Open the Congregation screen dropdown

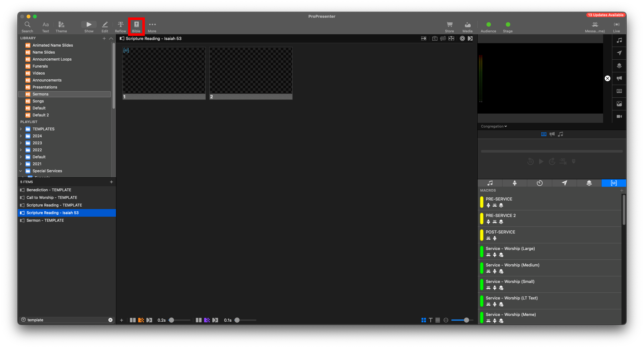tap(494, 126)
